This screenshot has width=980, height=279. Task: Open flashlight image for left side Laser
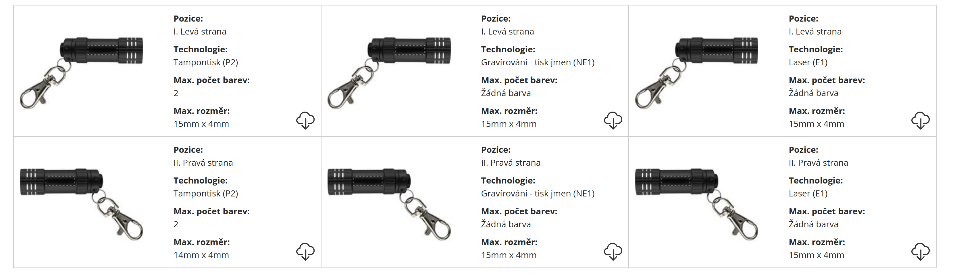696,72
